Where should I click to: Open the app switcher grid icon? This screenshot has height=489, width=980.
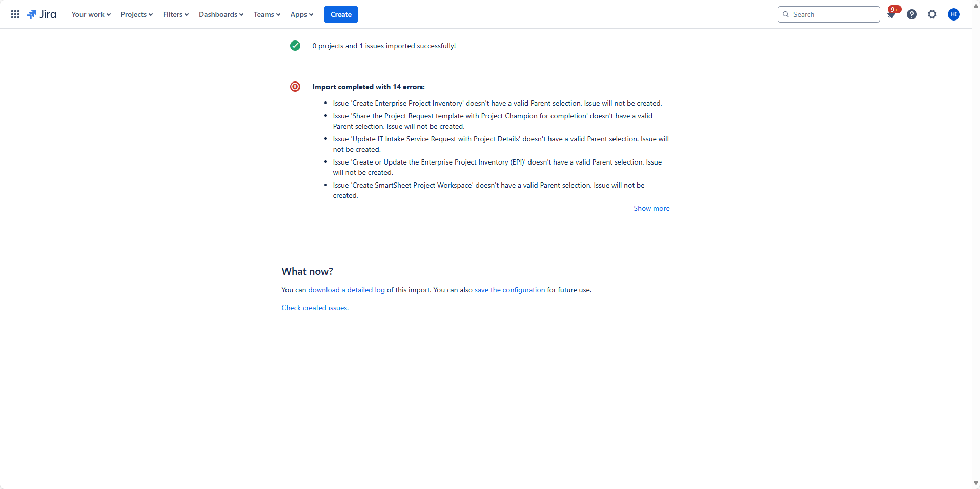tap(15, 14)
